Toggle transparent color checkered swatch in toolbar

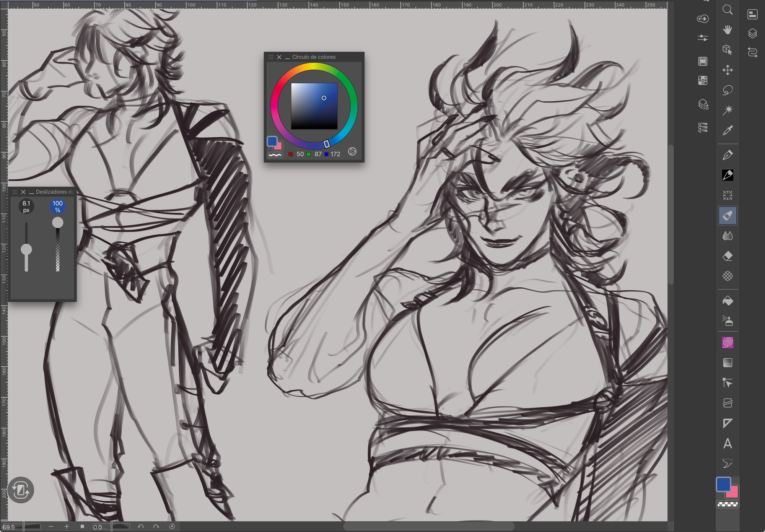point(728,505)
